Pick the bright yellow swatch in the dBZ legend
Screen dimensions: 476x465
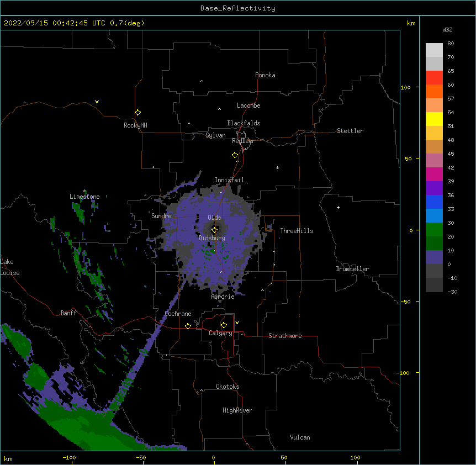click(x=434, y=119)
